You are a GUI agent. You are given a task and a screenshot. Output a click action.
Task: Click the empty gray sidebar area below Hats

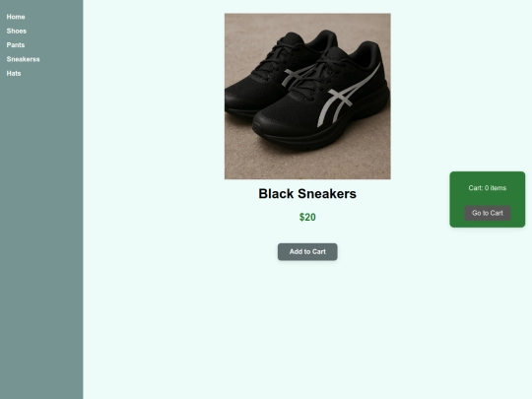click(x=41, y=237)
